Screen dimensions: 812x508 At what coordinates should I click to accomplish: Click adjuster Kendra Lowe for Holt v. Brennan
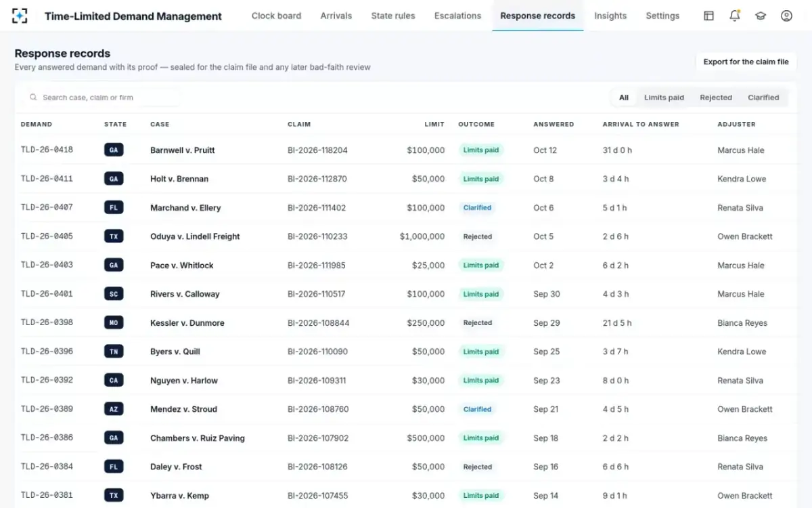(742, 179)
